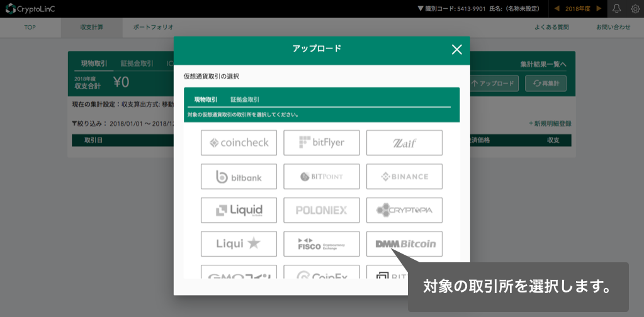Click the 収支 column header
This screenshot has height=317, width=644.
pyautogui.click(x=553, y=140)
